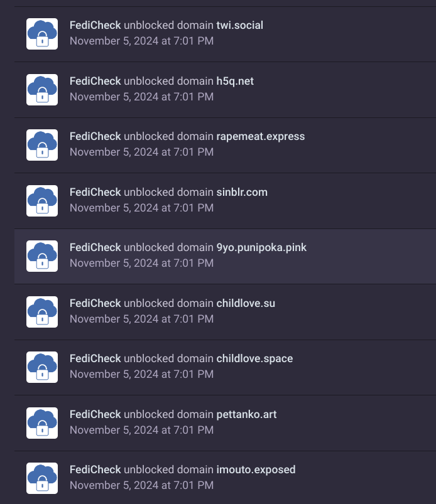Click the FediCheck name on the h5q.net row
Viewport: 436px width, 504px height.
click(95, 81)
